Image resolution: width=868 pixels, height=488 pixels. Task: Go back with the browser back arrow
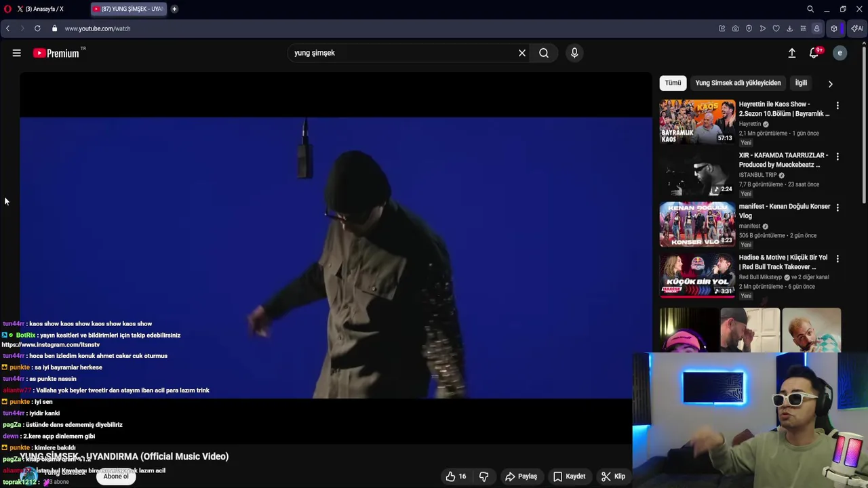point(7,28)
